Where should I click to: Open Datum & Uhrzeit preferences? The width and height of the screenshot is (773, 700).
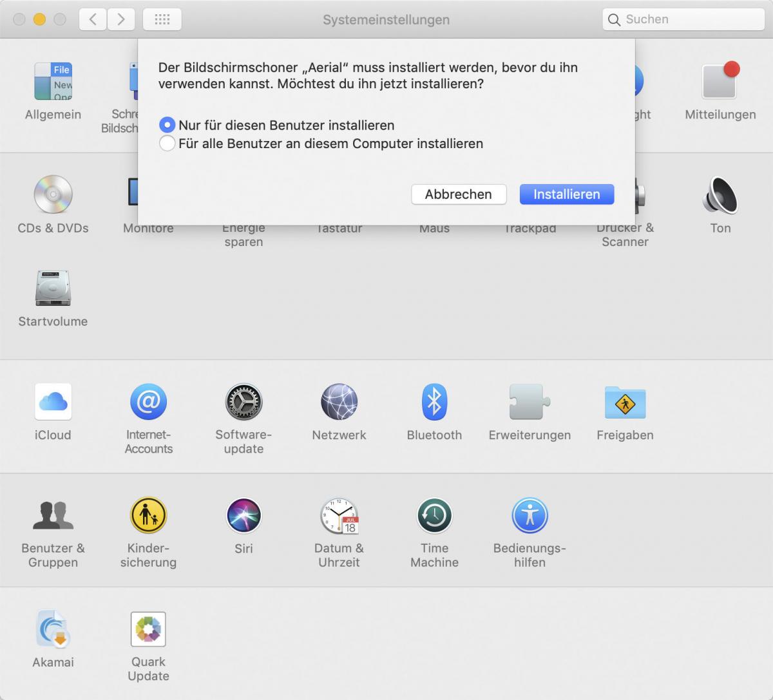pos(339,515)
